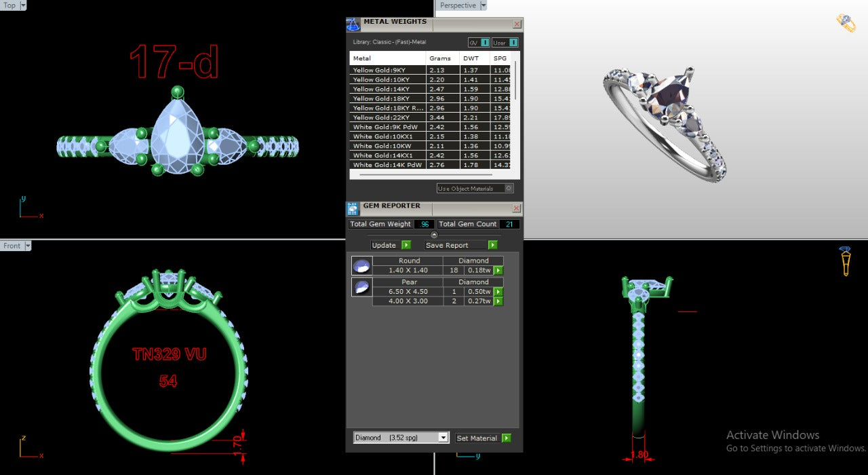Click the TN329 VU text in Front viewport
The height and width of the screenshot is (475, 868).
(169, 354)
